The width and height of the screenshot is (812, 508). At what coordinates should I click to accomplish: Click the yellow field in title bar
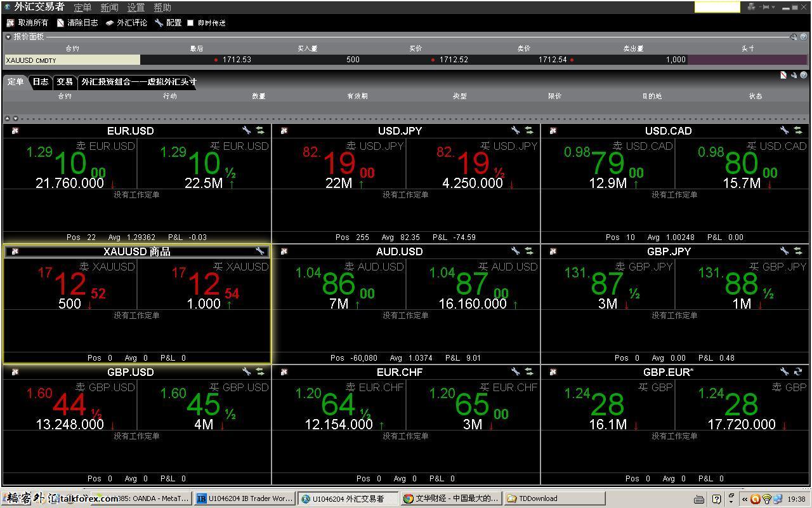[717, 7]
